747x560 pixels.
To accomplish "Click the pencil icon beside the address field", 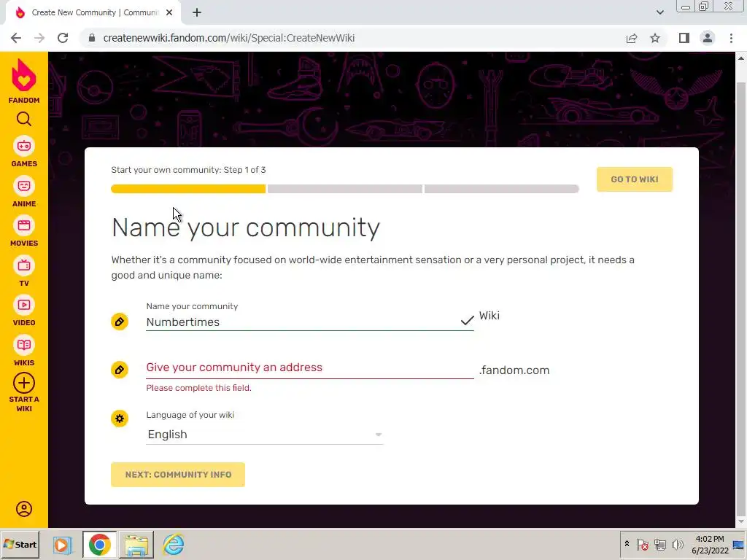I will coord(120,370).
